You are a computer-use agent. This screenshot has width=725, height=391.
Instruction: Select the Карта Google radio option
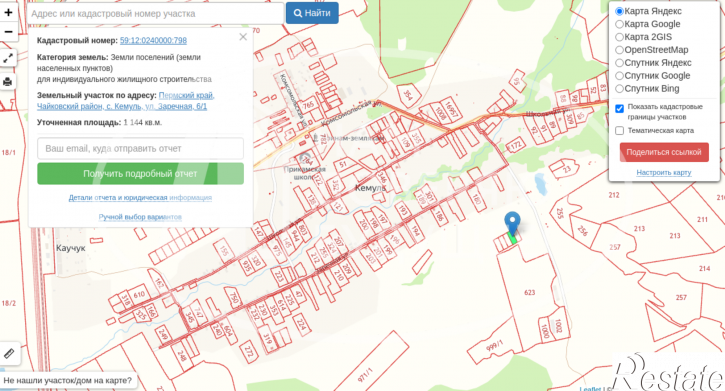coord(620,24)
